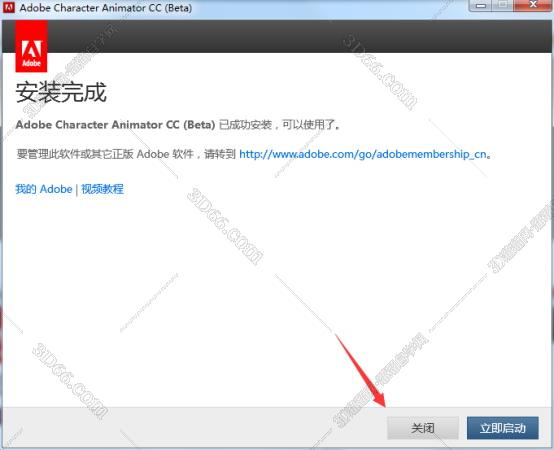Click the text 已成功安装，可以使用了
Viewport: 554px width, 450px height.
(279, 125)
